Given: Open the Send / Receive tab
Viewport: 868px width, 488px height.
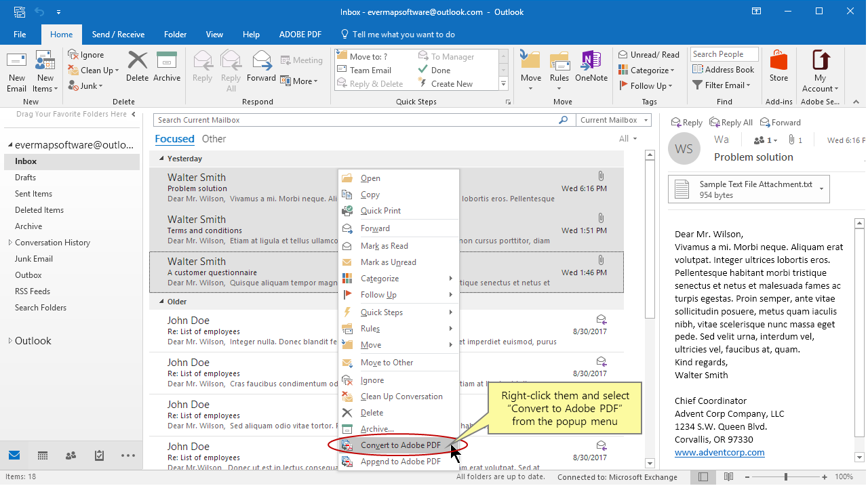Looking at the screenshot, I should 119,35.
